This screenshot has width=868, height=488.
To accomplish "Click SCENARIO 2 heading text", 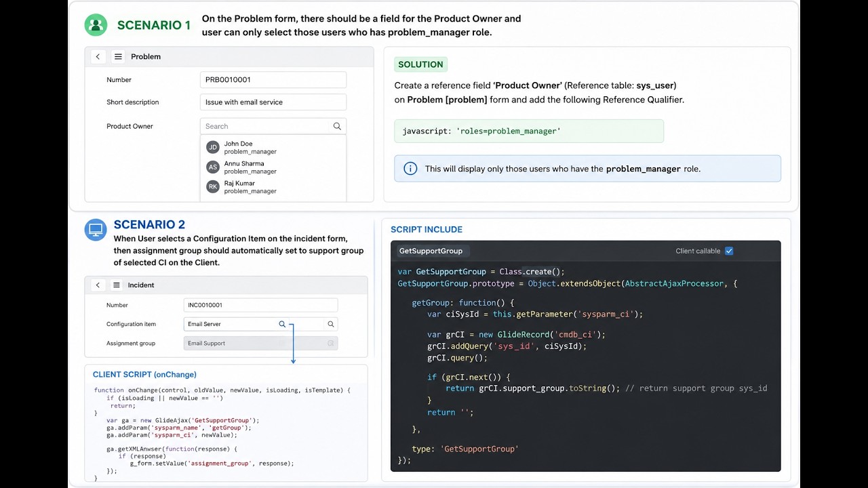I will (149, 224).
